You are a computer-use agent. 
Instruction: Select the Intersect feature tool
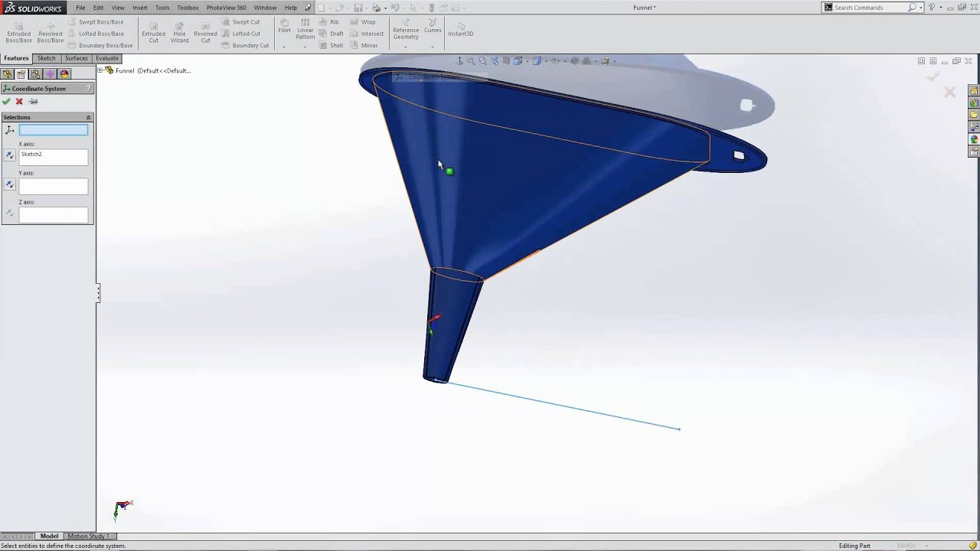coord(367,34)
